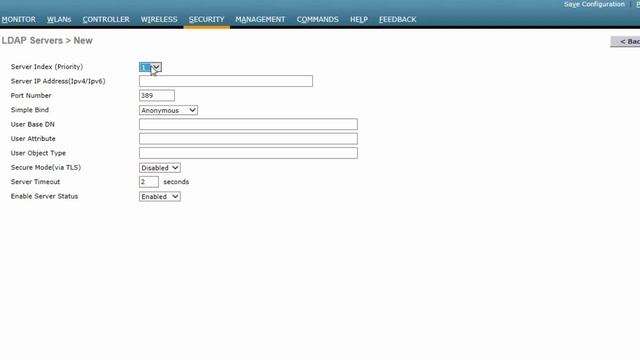
Task: Click the User Base DN input field
Action: [248, 124]
